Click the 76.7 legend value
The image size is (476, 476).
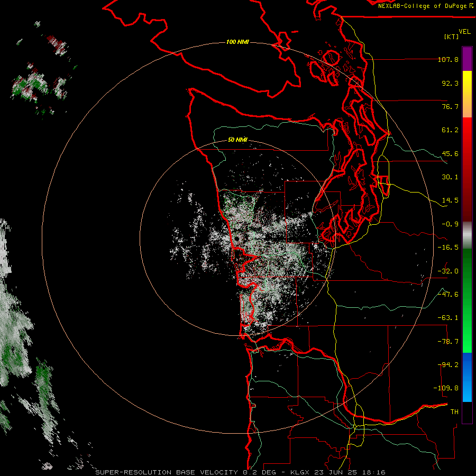pyautogui.click(x=450, y=106)
